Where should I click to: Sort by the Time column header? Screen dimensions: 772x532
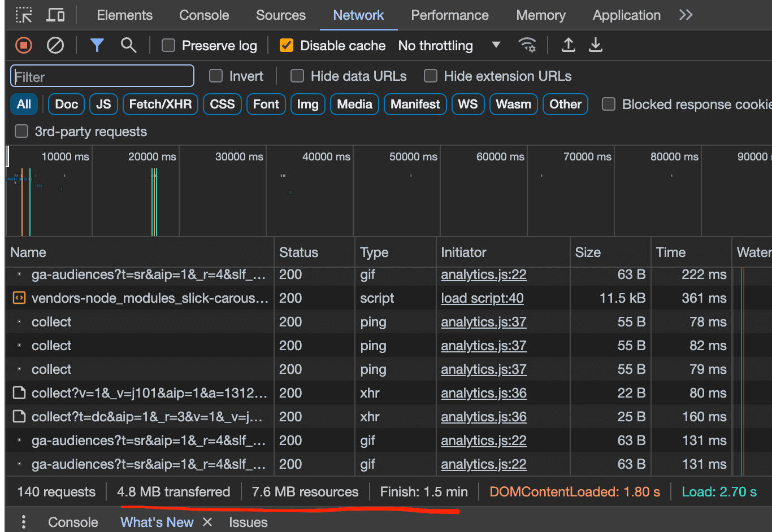coord(691,252)
